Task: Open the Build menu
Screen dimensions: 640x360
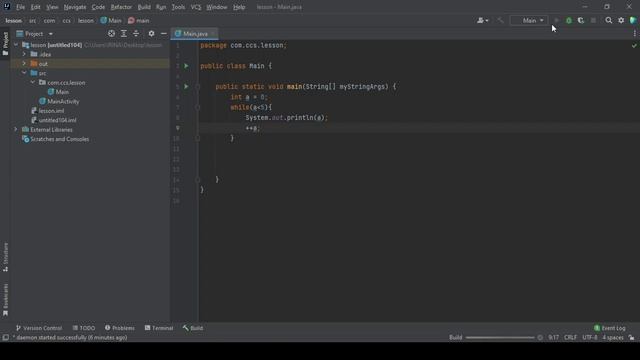Action: coord(144,7)
